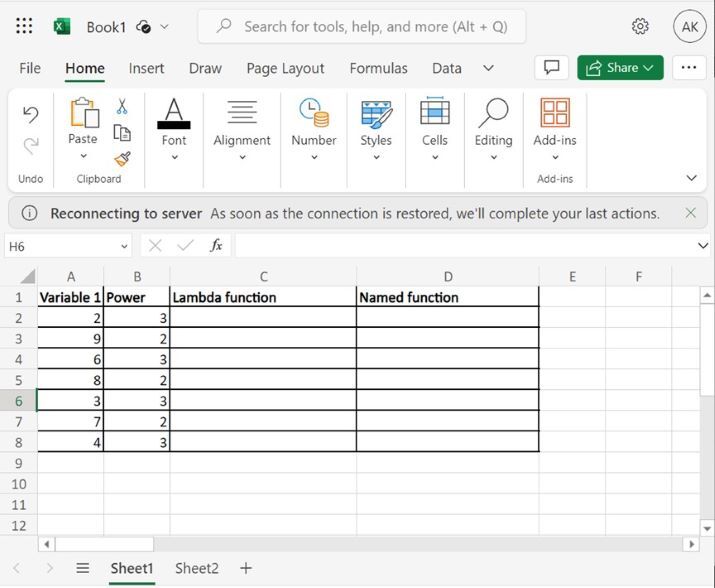Click the Copy icon in Clipboard
The image size is (715, 588).
pos(122,132)
